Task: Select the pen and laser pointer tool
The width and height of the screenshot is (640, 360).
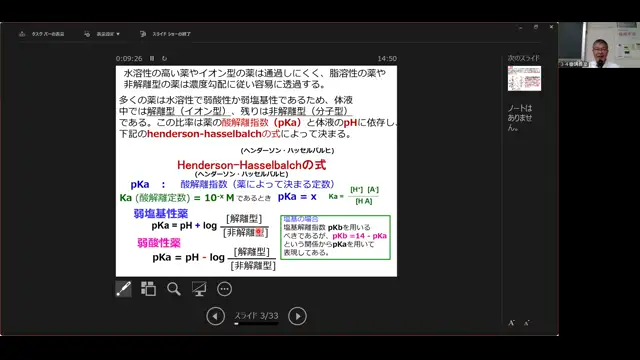Action: pos(123,289)
